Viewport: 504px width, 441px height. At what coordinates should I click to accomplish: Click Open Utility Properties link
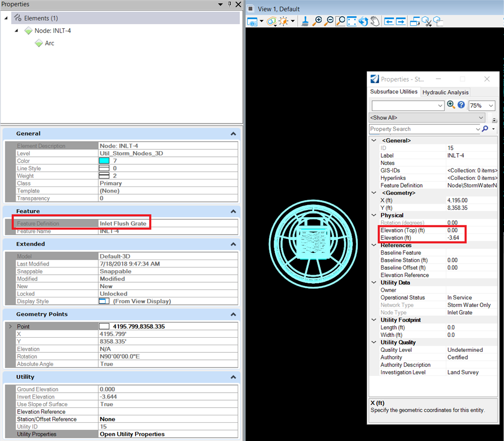(132, 434)
